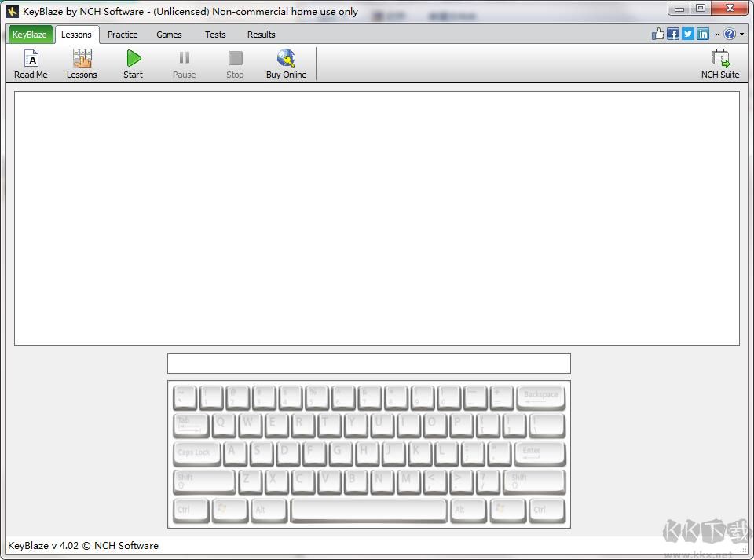This screenshot has width=754, height=560.
Task: Switch to the Games tab
Action: [169, 35]
